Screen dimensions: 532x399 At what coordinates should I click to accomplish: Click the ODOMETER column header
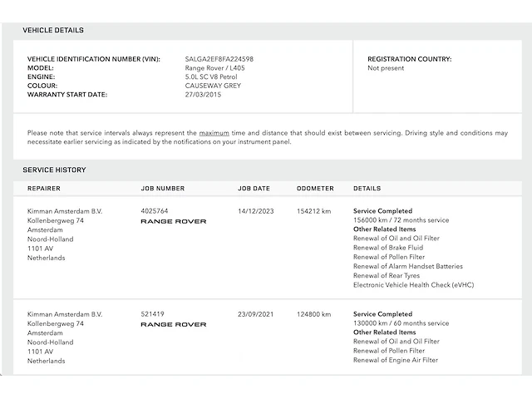point(315,189)
